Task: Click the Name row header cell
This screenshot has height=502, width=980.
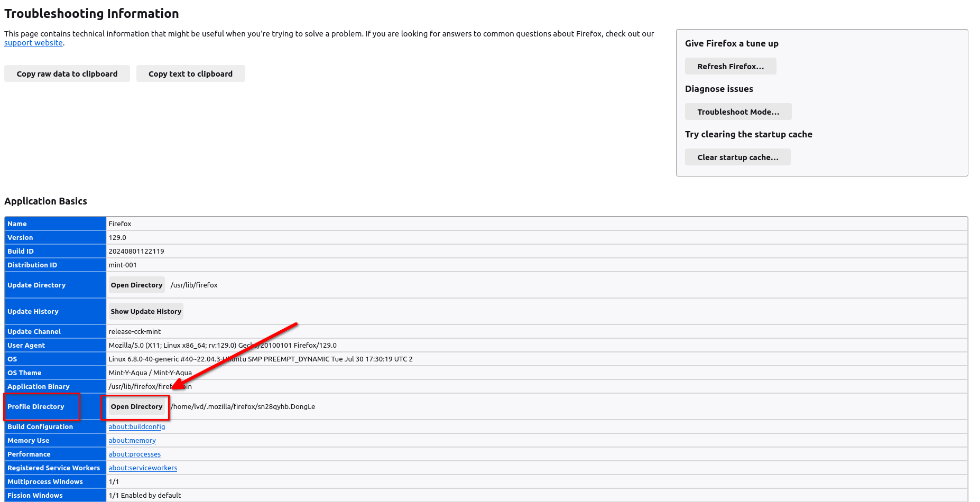Action: click(x=56, y=224)
